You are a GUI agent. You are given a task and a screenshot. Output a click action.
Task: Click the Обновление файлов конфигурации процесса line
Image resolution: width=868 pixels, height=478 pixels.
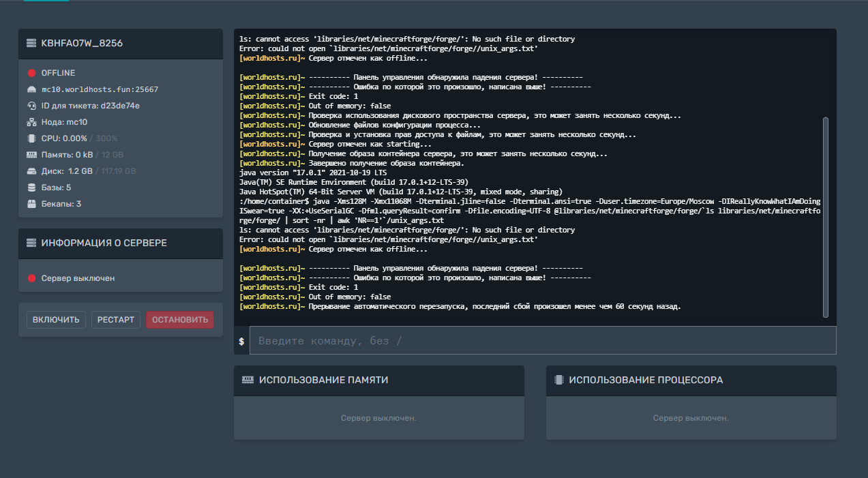(360, 125)
